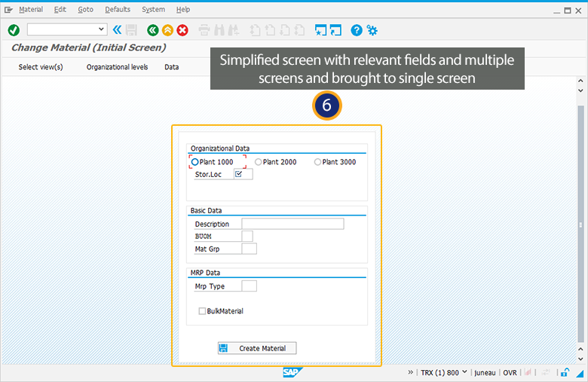The image size is (588, 382).
Task: Click the window menu icon left of Material
Action: click(8, 10)
